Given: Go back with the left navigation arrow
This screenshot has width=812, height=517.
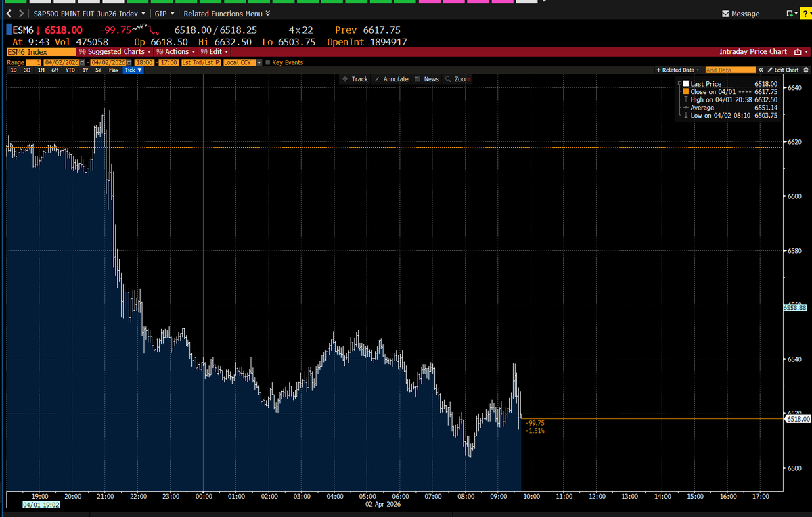Looking at the screenshot, I should [9, 14].
